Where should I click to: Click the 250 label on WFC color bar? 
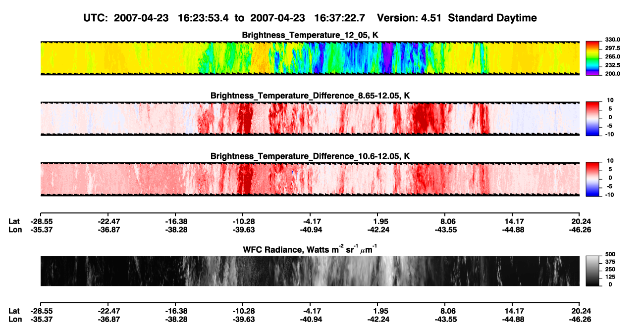point(610,270)
